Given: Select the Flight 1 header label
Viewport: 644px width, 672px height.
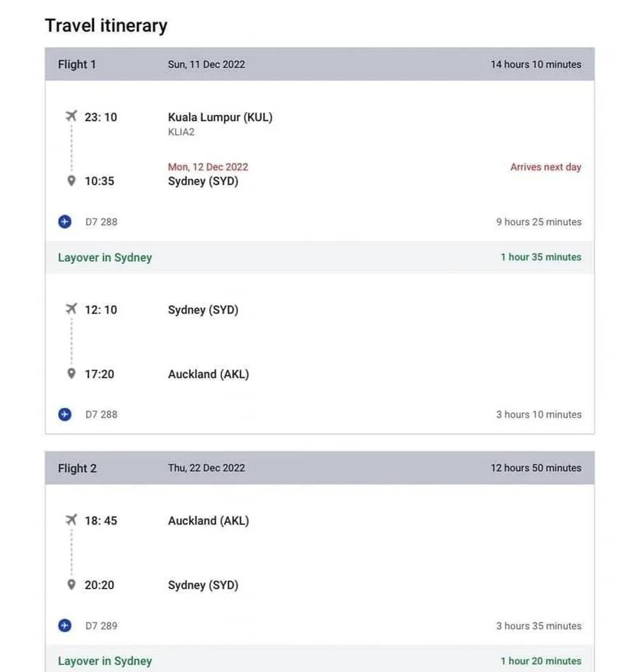Looking at the screenshot, I should tap(77, 64).
